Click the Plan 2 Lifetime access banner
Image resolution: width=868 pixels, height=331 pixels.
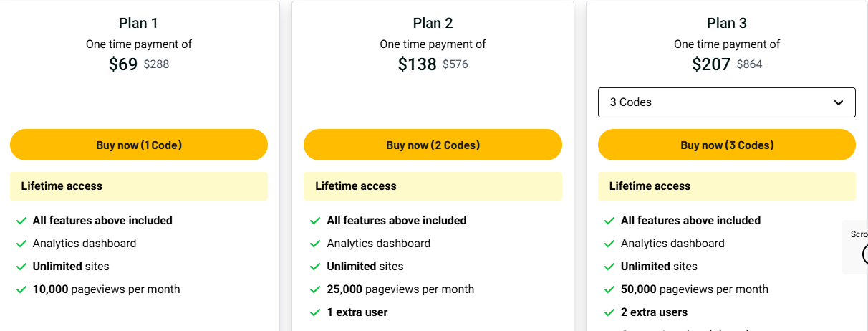433,186
